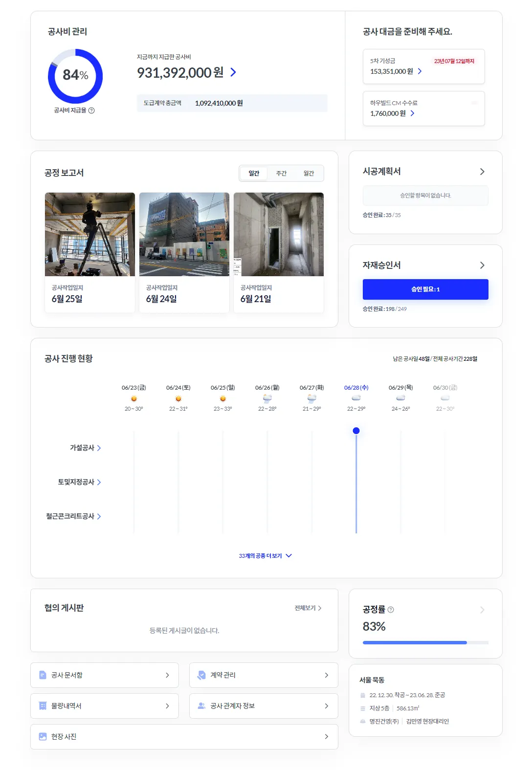
Task: Open 5차 기성금 payment arrow
Action: point(420,71)
